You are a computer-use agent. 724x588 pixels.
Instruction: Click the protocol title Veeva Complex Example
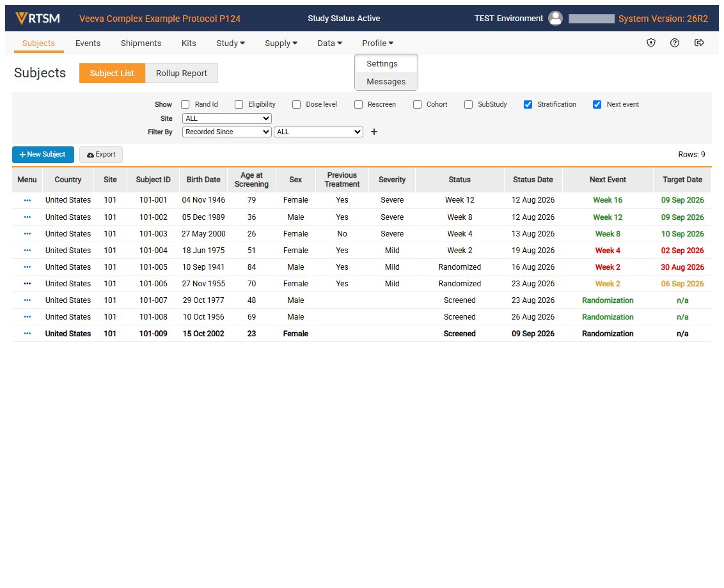coord(160,19)
